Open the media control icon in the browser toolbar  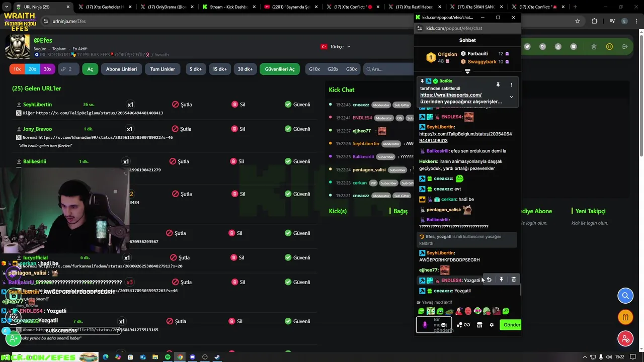(612, 21)
